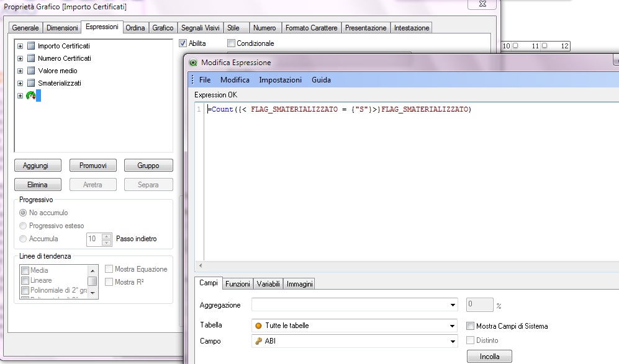
Task: Click the Numero Certificati table icon
Action: pyautogui.click(x=30, y=58)
